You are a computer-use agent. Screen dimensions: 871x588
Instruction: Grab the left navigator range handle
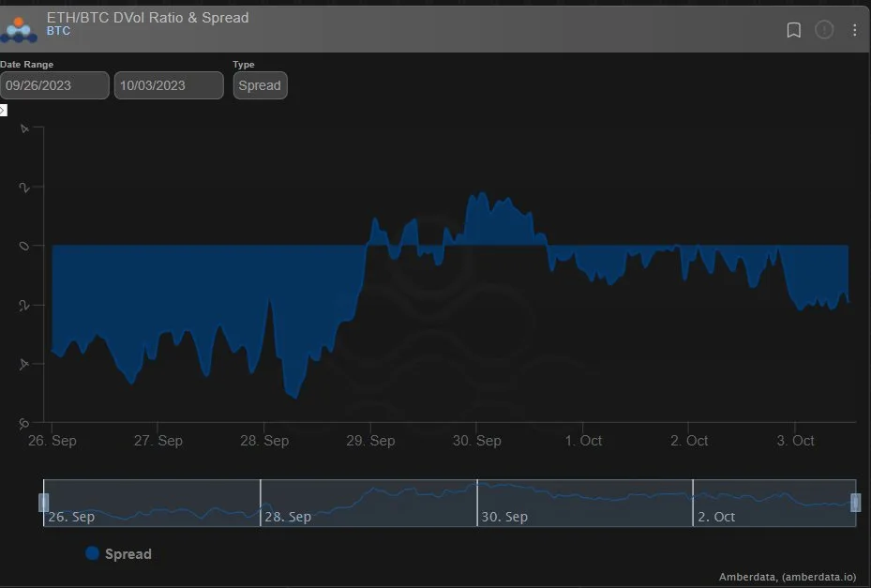coord(43,503)
